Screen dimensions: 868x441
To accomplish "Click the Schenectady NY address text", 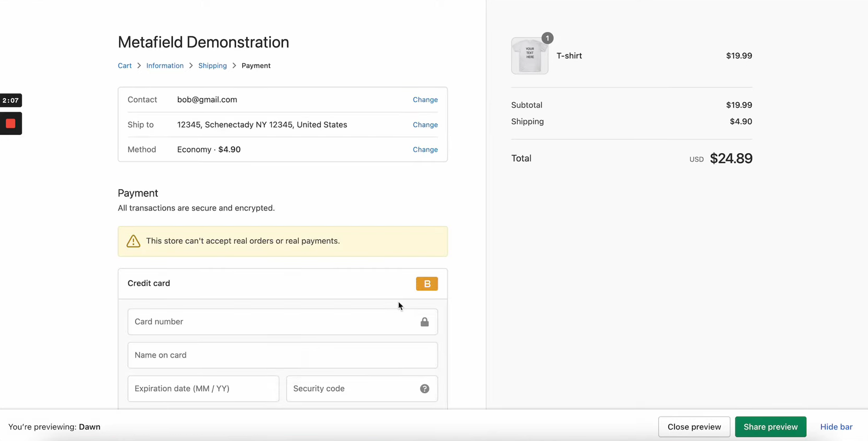I will tap(262, 125).
